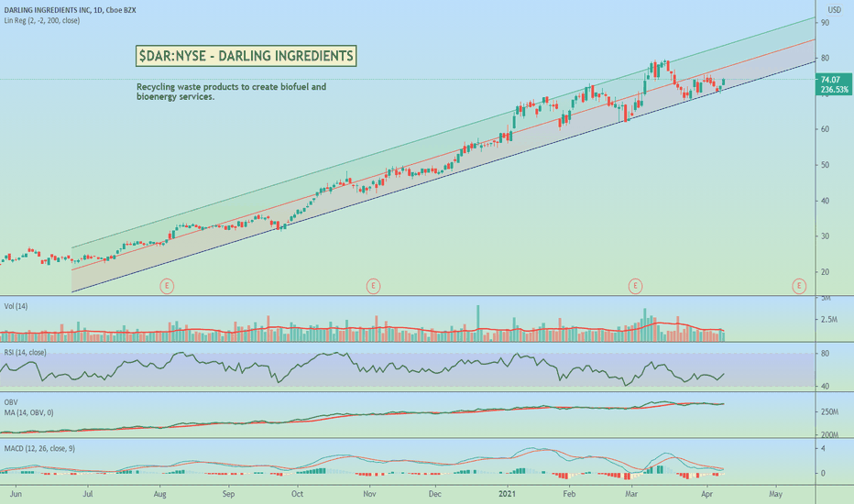
Task: Select the 'Recycling waste products' description note
Action: (232, 92)
